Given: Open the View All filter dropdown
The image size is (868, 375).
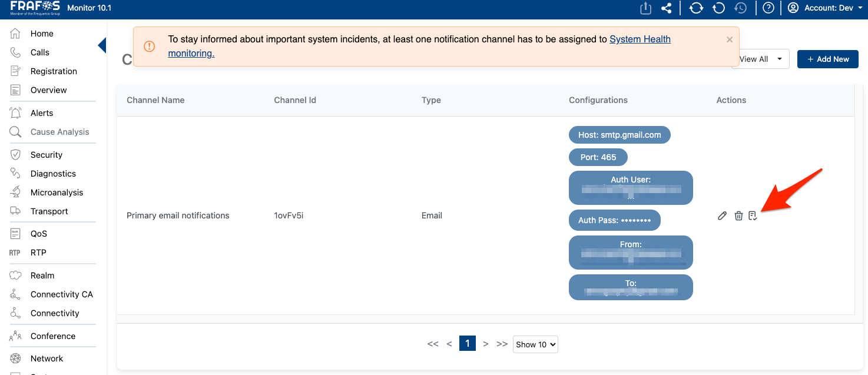Looking at the screenshot, I should 761,59.
